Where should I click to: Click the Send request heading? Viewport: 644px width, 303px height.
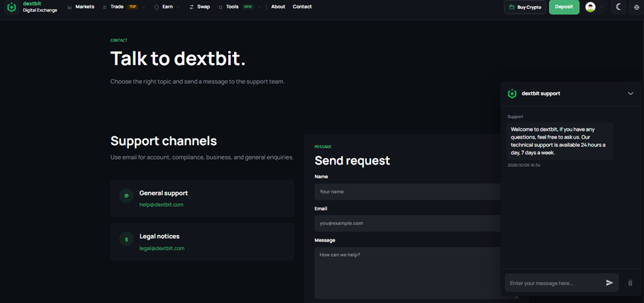click(x=352, y=160)
